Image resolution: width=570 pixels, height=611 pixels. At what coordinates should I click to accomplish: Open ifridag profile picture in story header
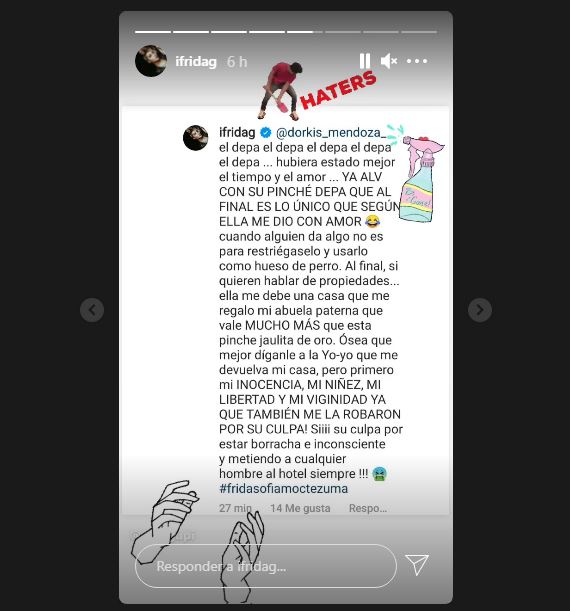click(151, 61)
